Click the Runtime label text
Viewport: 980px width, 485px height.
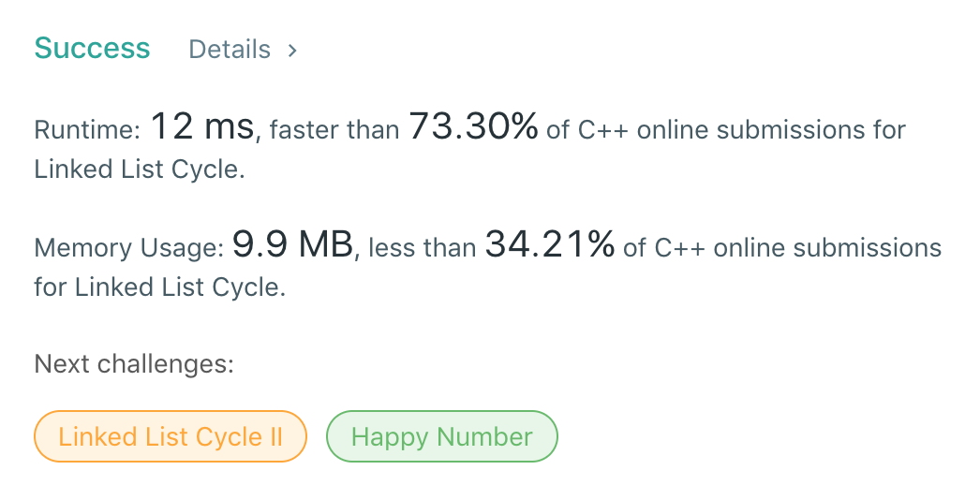[87, 129]
